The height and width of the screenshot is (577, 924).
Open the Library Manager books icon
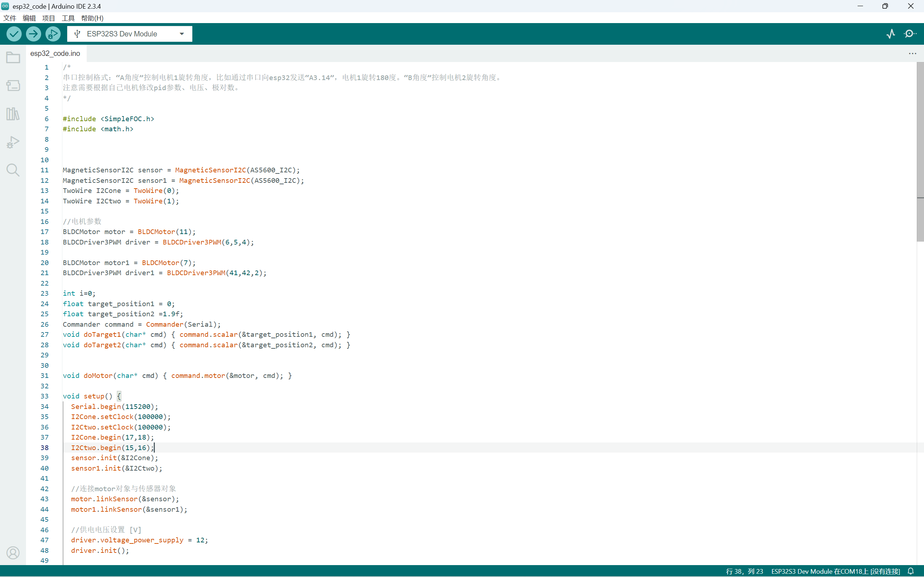[x=13, y=114]
